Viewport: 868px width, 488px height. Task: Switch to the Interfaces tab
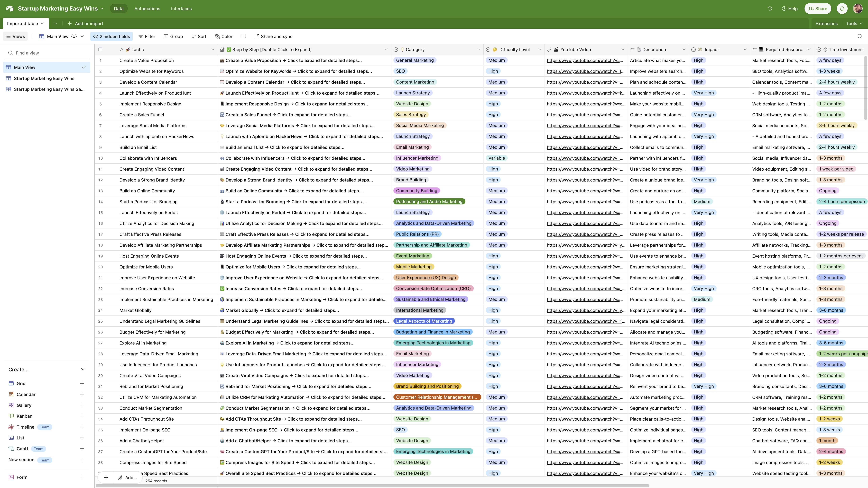coord(181,8)
